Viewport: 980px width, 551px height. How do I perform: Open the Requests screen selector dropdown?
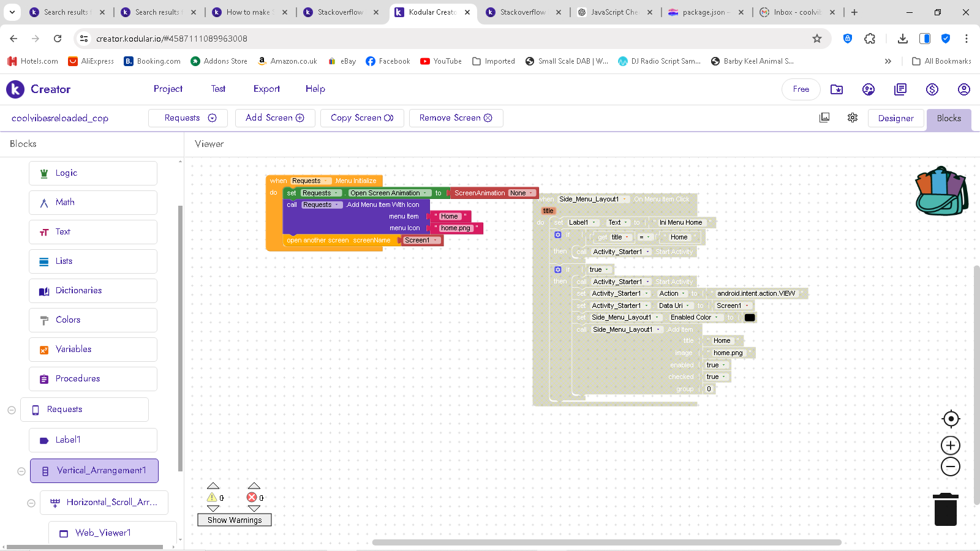click(x=190, y=118)
